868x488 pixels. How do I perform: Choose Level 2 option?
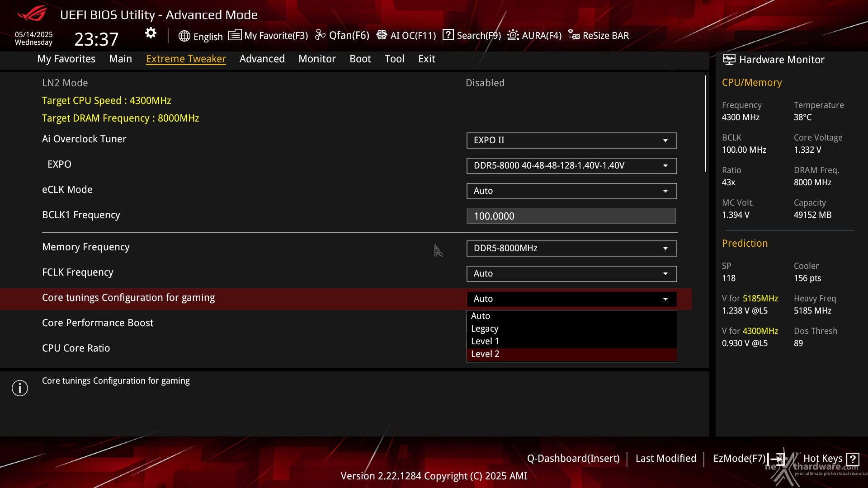[571, 354]
